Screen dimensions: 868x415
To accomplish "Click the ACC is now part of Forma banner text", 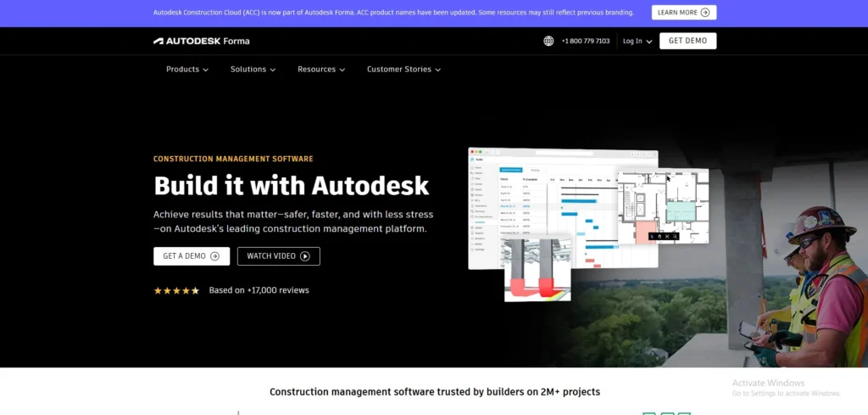I will [x=393, y=12].
